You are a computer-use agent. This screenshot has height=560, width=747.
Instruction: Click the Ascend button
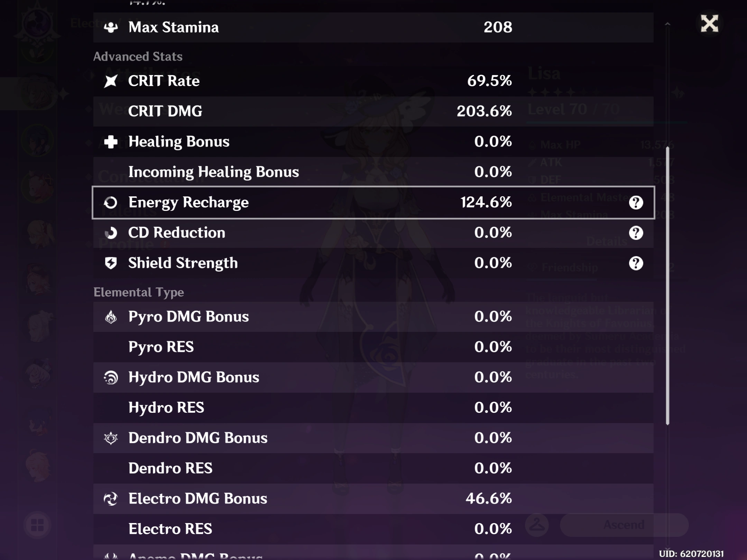[624, 525]
